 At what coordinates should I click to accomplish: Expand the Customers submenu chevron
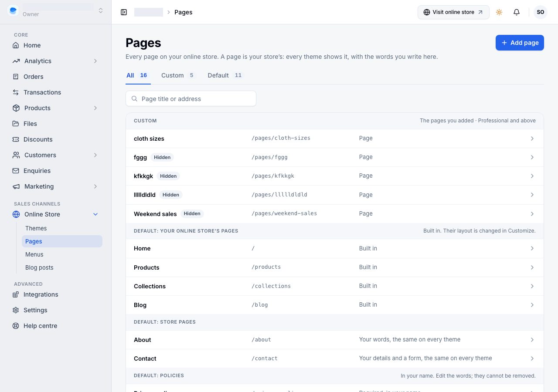95,155
